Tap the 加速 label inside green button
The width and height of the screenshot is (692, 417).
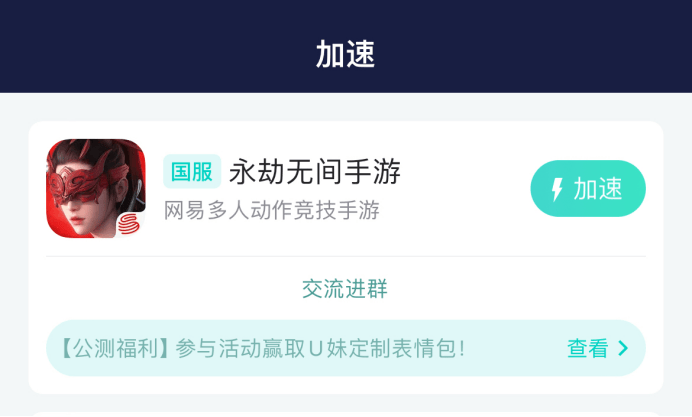[x=598, y=189]
